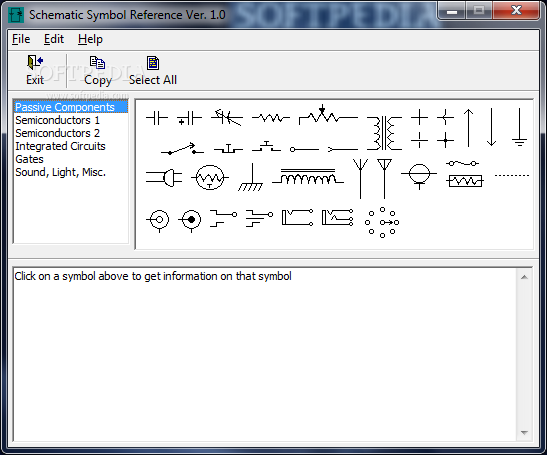Click the rotary switch symbol
The height and width of the screenshot is (455, 547).
tap(382, 222)
